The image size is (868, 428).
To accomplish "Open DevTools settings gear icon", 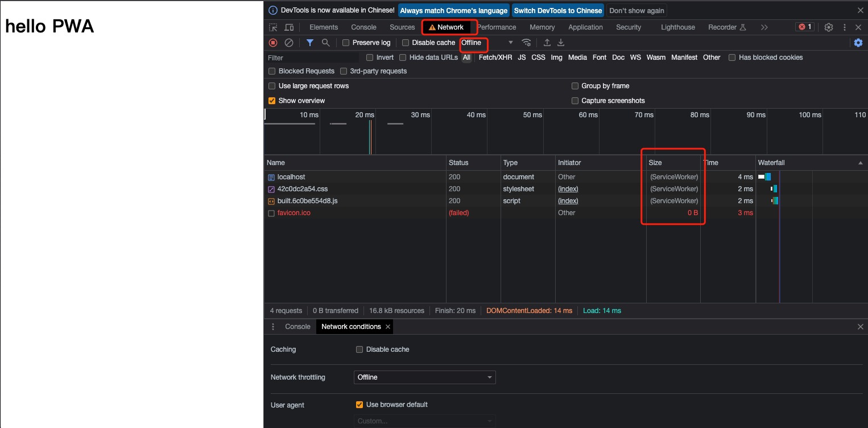I will point(829,27).
